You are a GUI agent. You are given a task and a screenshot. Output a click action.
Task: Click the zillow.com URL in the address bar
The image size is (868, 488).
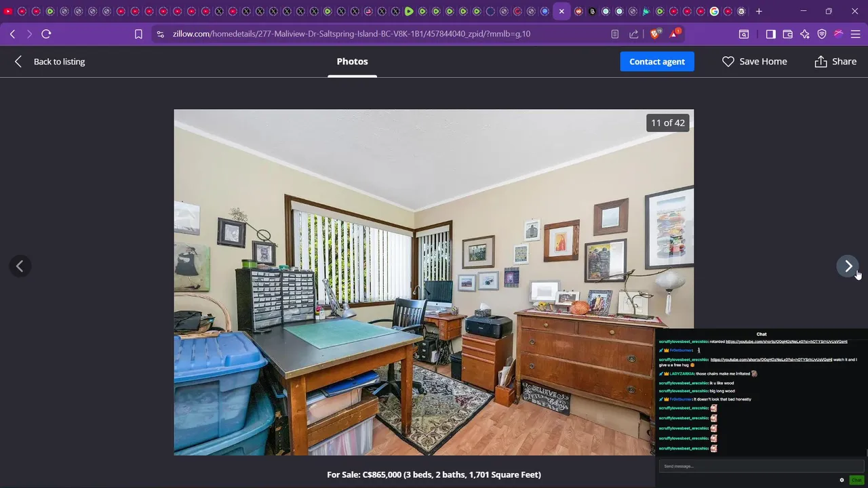coord(351,34)
